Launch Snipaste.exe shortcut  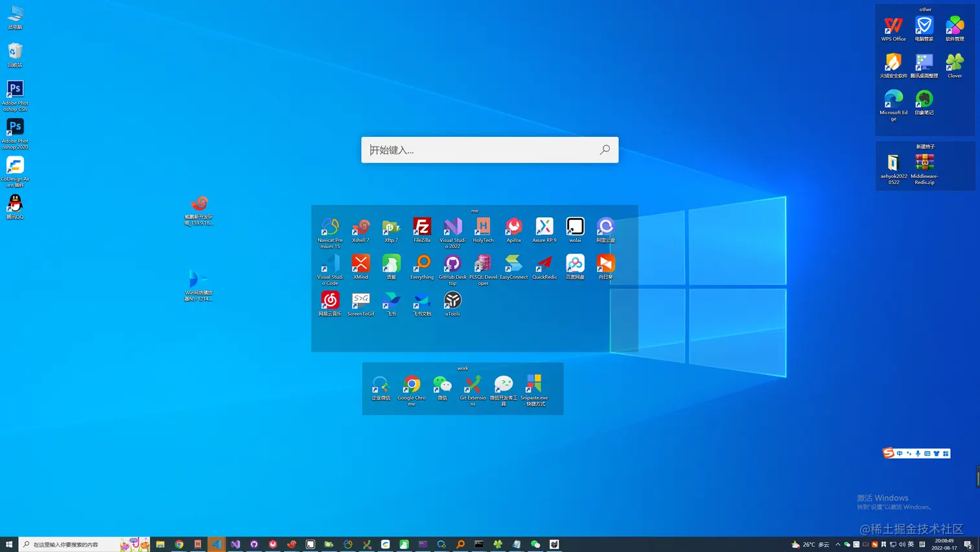tap(534, 390)
